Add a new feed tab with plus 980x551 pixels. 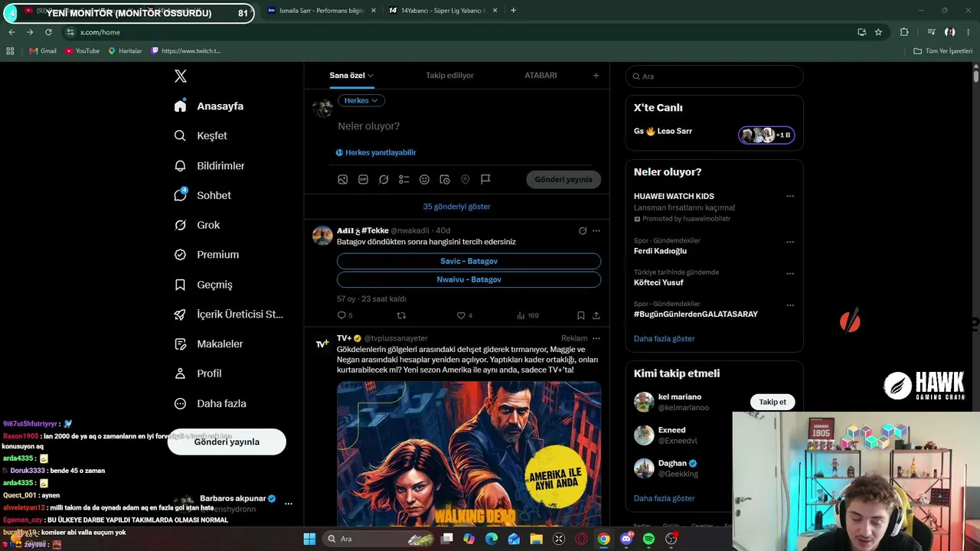[x=596, y=75]
